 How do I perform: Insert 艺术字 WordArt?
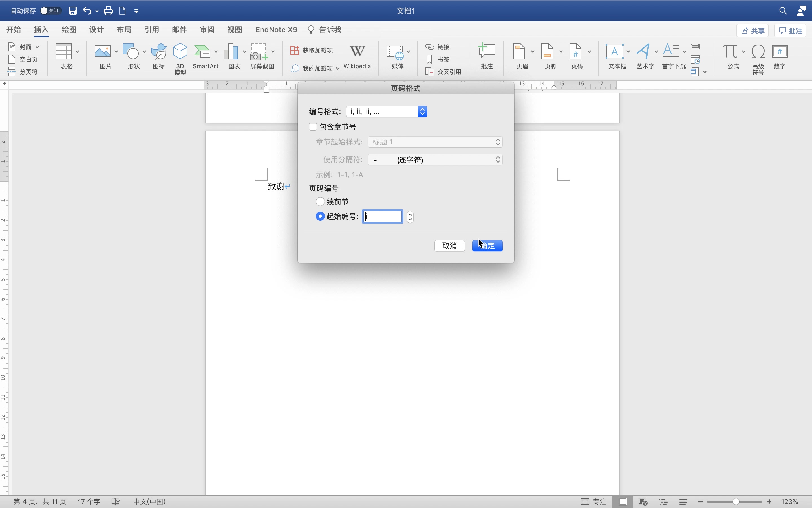(x=643, y=51)
